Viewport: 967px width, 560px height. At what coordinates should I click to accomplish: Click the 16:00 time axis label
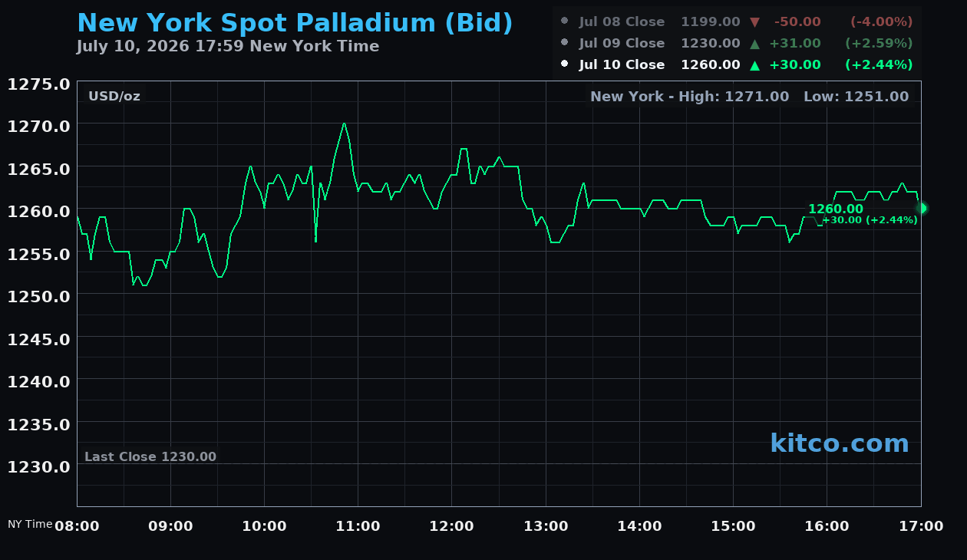(827, 525)
